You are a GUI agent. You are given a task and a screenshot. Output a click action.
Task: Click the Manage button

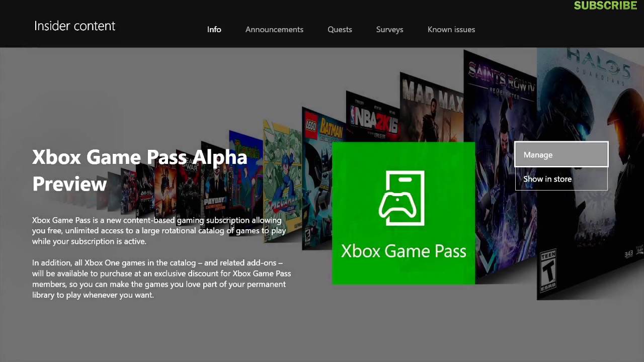[561, 154]
